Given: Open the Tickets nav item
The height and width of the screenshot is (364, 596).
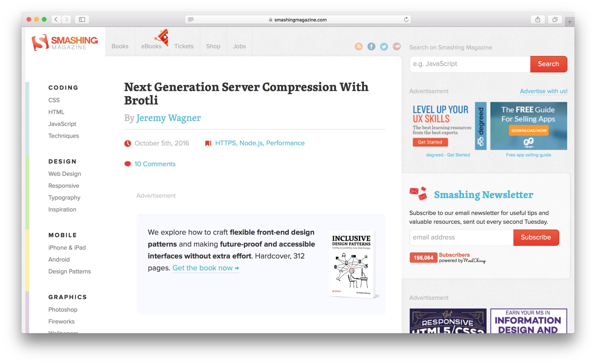Looking at the screenshot, I should click(x=184, y=46).
